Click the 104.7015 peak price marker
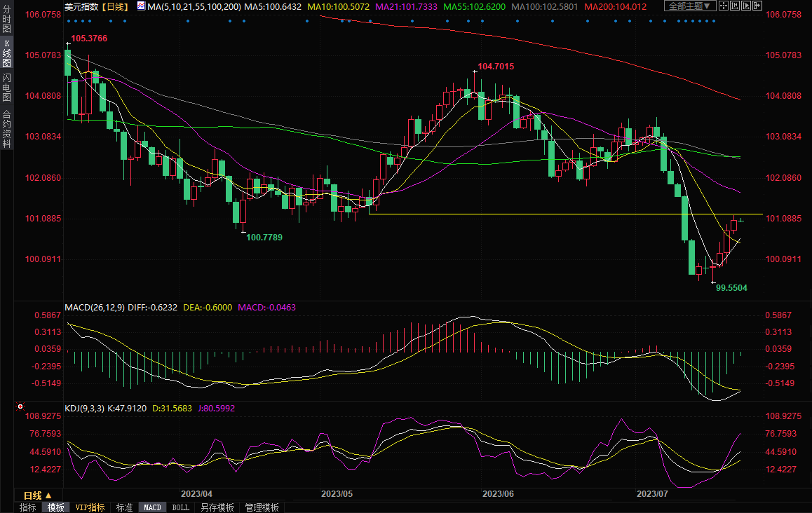Screen dimensions: 812x513 click(496, 67)
